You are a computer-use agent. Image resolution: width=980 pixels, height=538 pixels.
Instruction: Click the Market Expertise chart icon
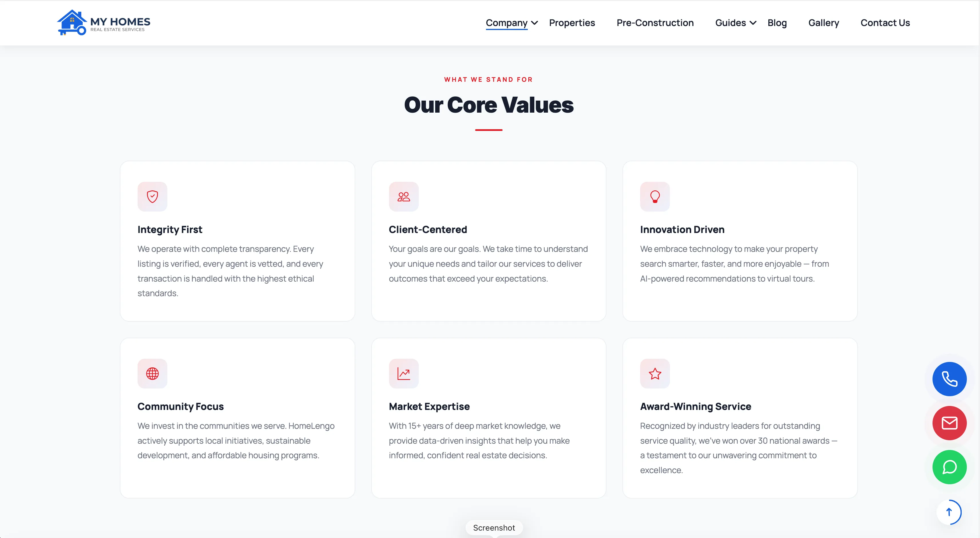[x=404, y=373]
